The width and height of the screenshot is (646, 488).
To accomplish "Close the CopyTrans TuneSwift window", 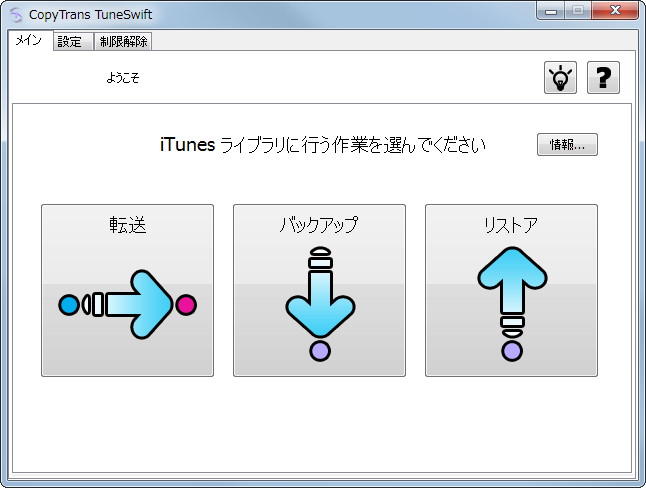I will (615, 11).
